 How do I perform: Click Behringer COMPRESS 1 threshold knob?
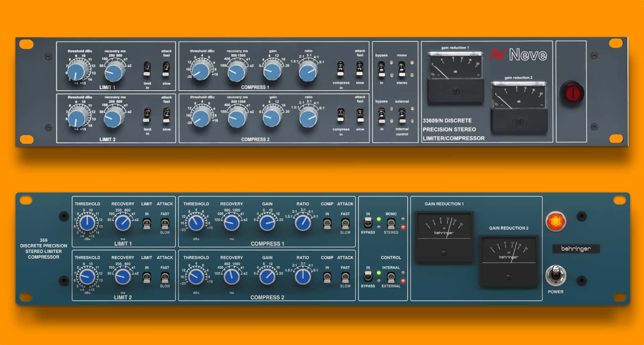coord(196,223)
